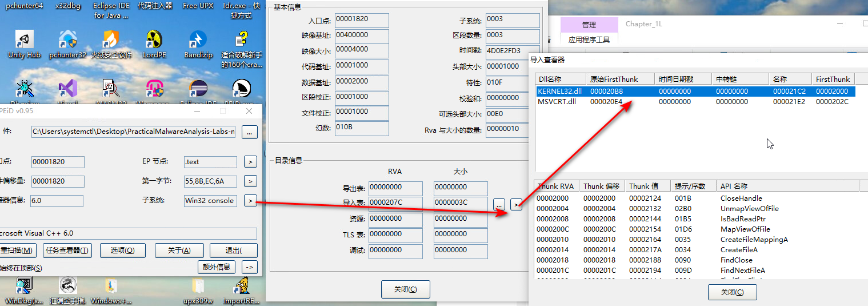This screenshot has height=306, width=868.
Task: Click the FirstThunk column header
Action: (x=833, y=79)
